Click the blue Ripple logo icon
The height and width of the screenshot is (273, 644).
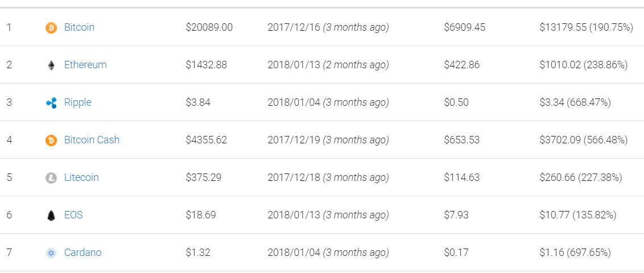(51, 103)
